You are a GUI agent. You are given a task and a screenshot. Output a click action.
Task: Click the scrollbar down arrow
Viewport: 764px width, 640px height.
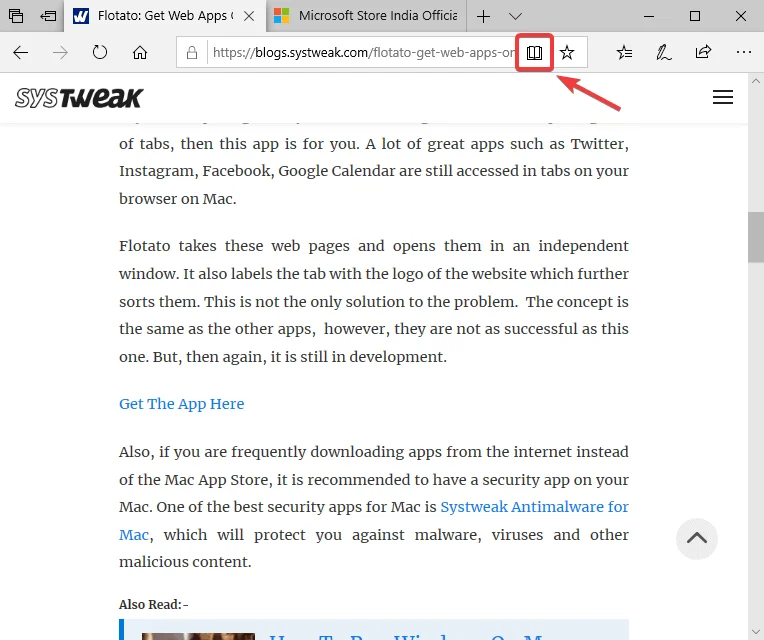coord(756,632)
